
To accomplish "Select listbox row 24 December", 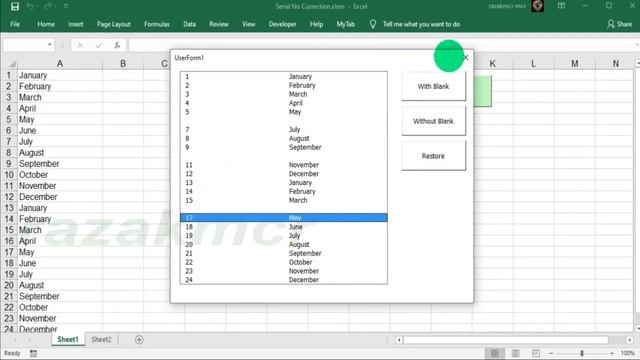I will tap(284, 280).
